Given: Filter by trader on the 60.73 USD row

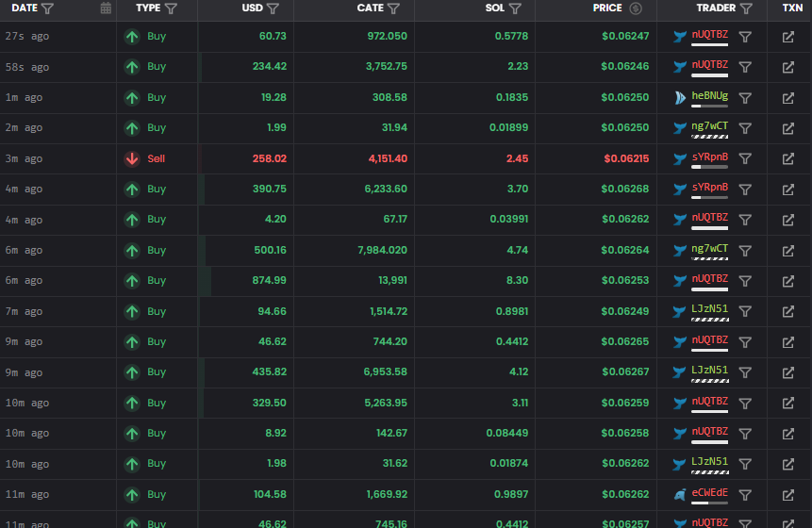Looking at the screenshot, I should [x=745, y=37].
